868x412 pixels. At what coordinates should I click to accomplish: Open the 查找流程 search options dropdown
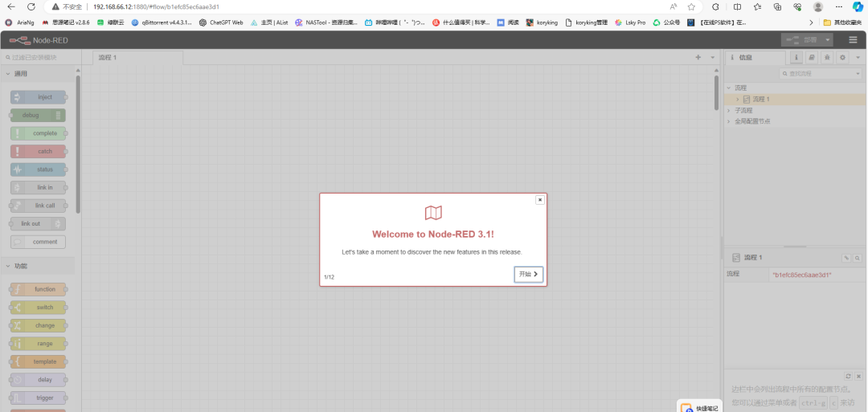click(x=858, y=74)
